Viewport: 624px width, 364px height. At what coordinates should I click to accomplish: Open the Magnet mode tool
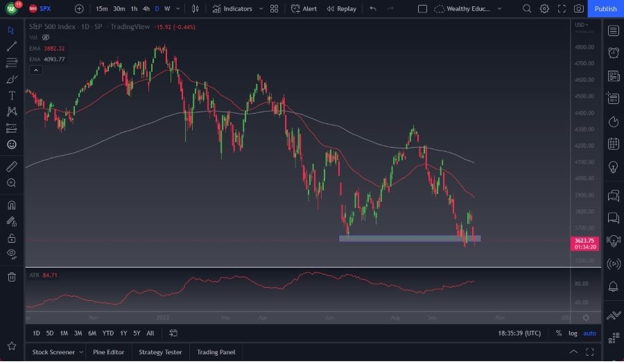click(11, 205)
